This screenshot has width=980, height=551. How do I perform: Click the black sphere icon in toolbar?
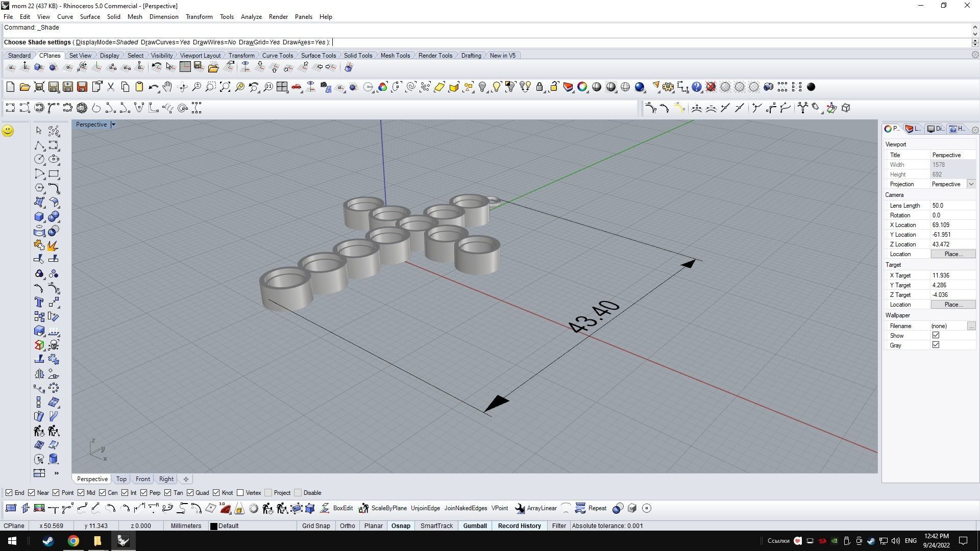[811, 87]
